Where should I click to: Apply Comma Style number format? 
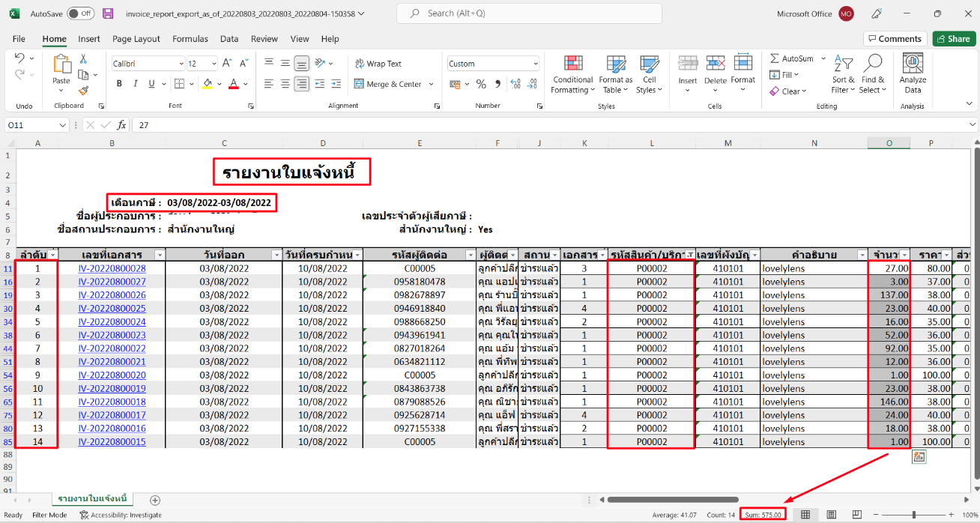pyautogui.click(x=496, y=84)
